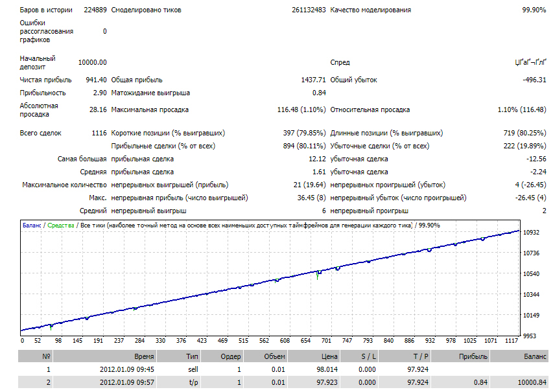Click chart y-axis label 10540
The image size is (553, 392).
[531, 274]
